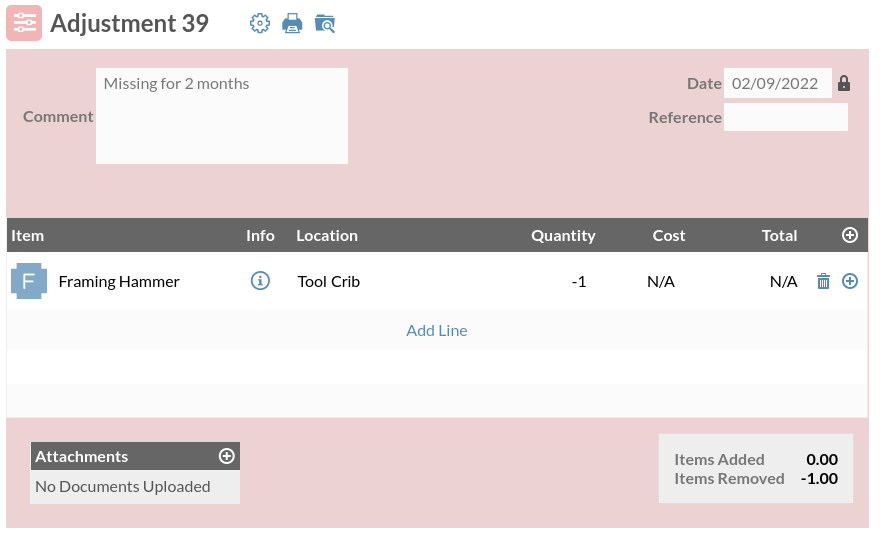Show info for Framing Hammer
This screenshot has width=886, height=537.
click(x=260, y=281)
